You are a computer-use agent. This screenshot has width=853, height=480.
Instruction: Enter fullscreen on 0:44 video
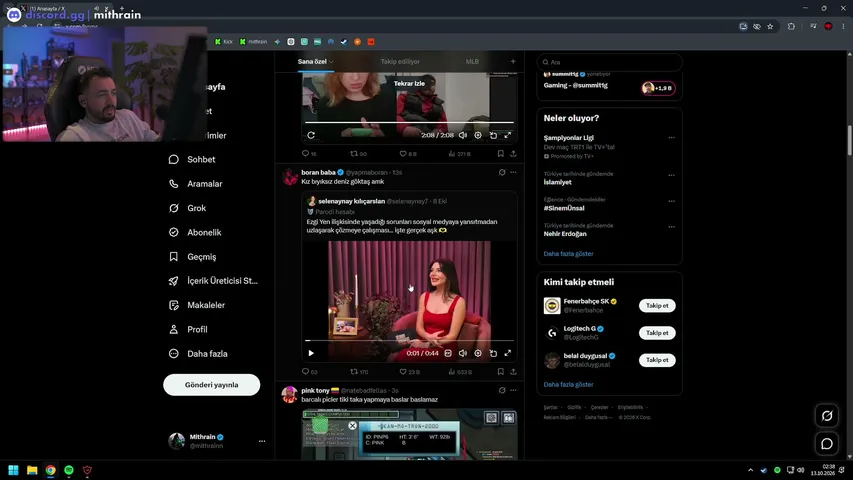pyautogui.click(x=508, y=353)
